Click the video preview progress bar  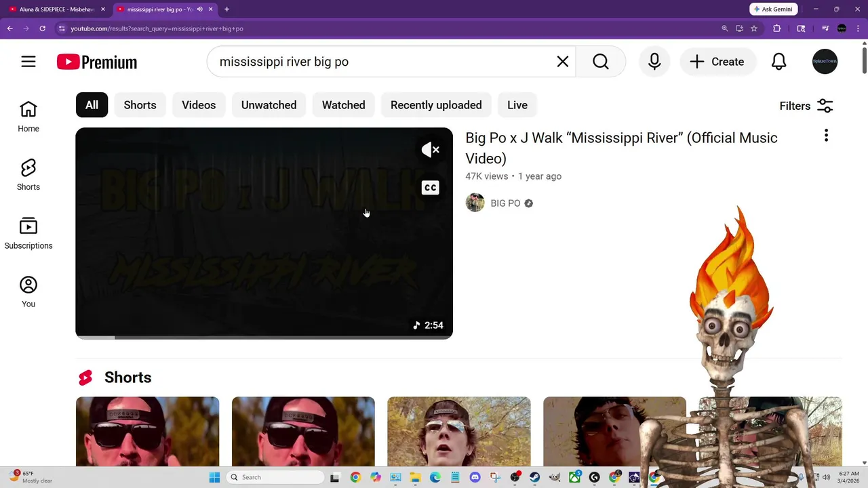264,337
